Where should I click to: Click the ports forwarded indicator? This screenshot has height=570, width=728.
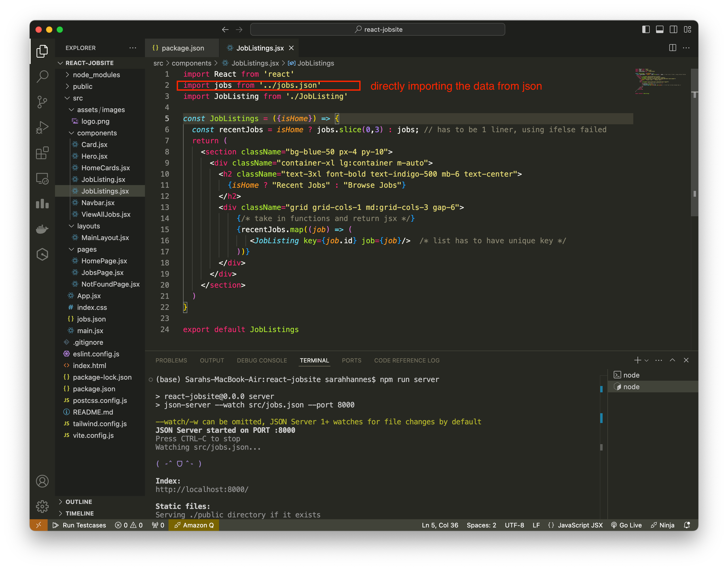(x=158, y=525)
